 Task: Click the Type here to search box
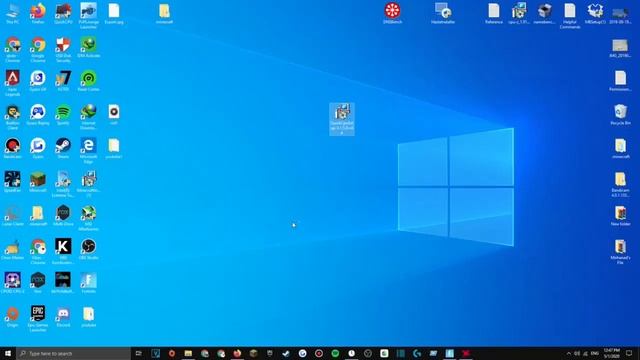(74, 353)
